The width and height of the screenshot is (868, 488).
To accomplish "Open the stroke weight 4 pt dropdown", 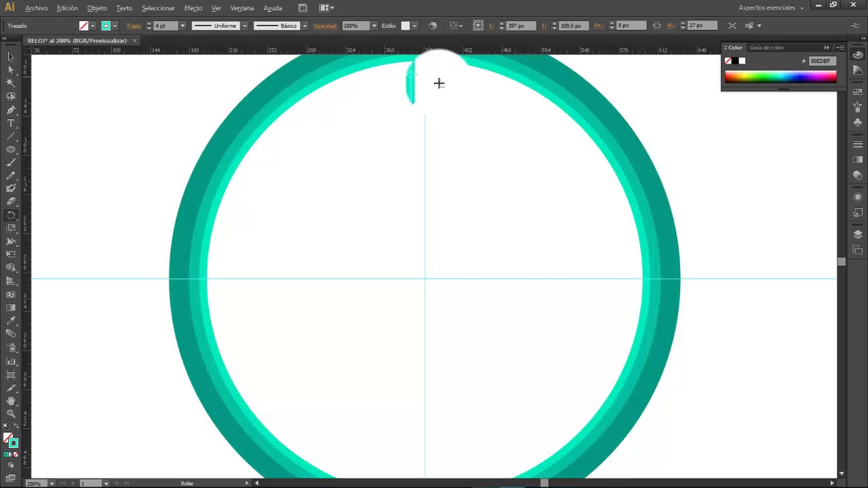I will [182, 26].
